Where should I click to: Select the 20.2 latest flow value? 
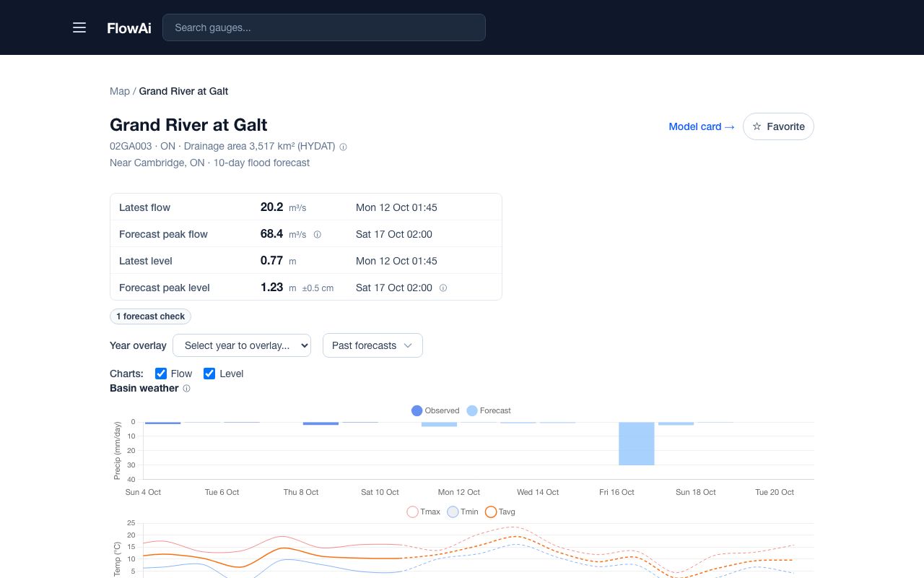click(x=271, y=207)
